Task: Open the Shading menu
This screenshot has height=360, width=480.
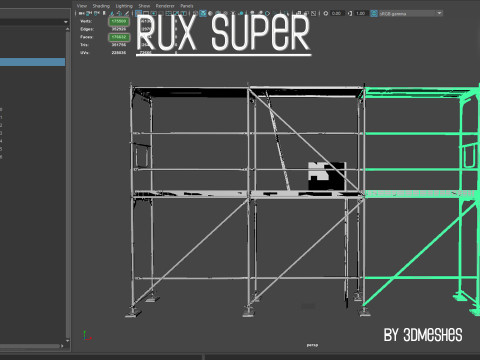Action: click(x=101, y=6)
